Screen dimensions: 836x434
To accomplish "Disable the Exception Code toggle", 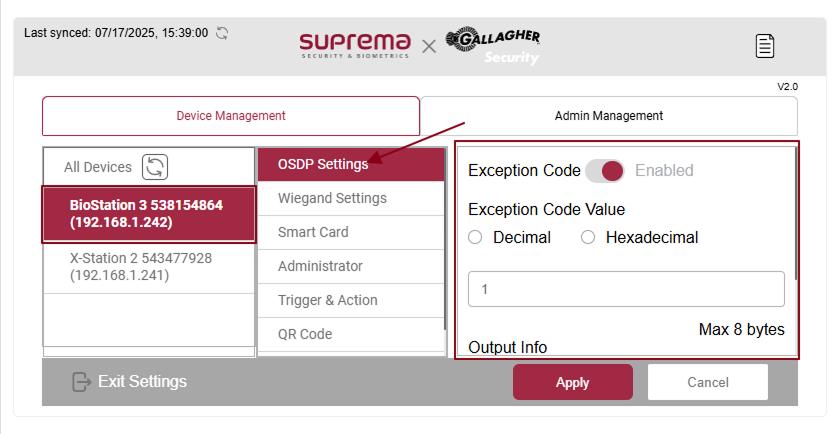I will pyautogui.click(x=605, y=171).
